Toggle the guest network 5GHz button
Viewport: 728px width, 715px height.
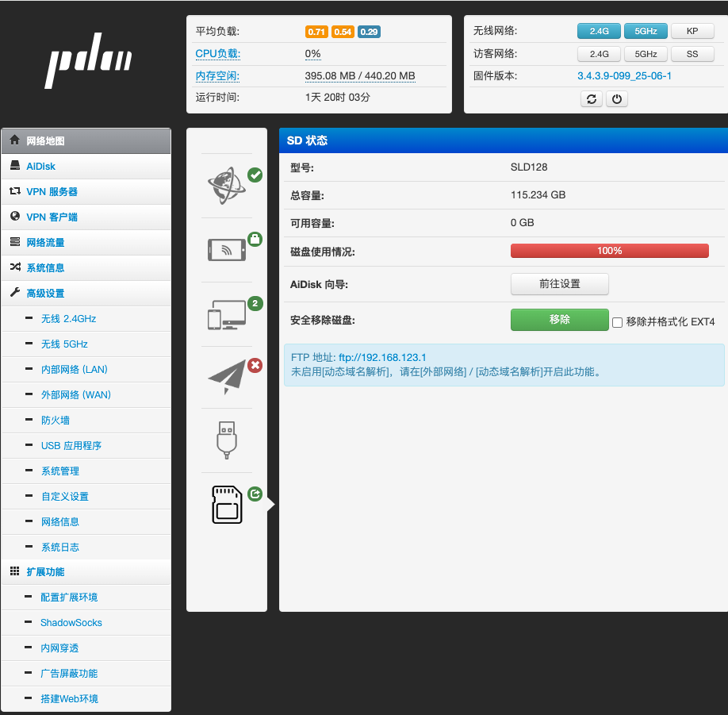(646, 54)
